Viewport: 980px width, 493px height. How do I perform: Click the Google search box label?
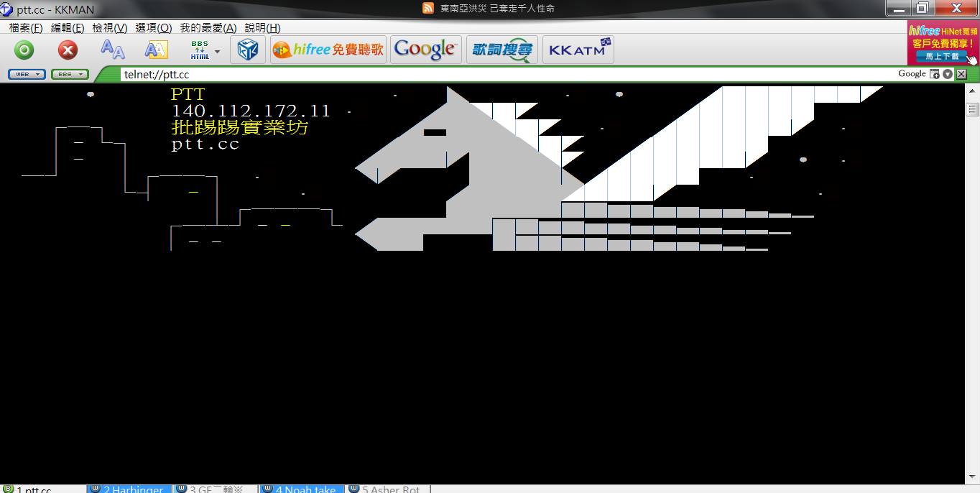(912, 73)
